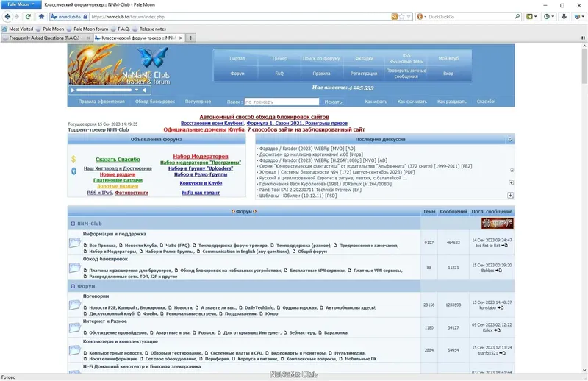
Task: Open the DuckDuckGo search engine selector
Action: point(421,16)
